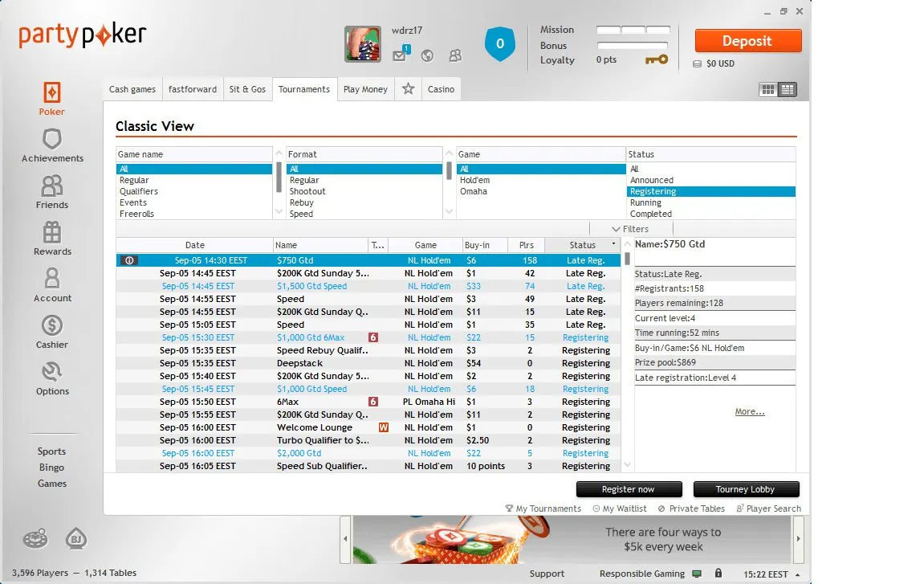Open the Tourney Lobby button
Viewport: 924px width, 584px height.
click(746, 489)
